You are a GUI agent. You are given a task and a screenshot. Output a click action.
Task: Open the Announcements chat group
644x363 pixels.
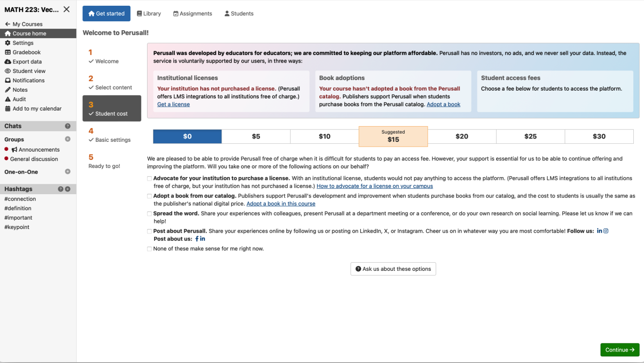click(36, 150)
